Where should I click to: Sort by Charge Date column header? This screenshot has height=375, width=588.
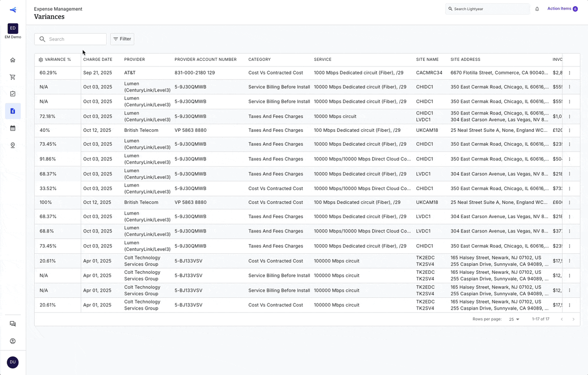(x=98, y=60)
